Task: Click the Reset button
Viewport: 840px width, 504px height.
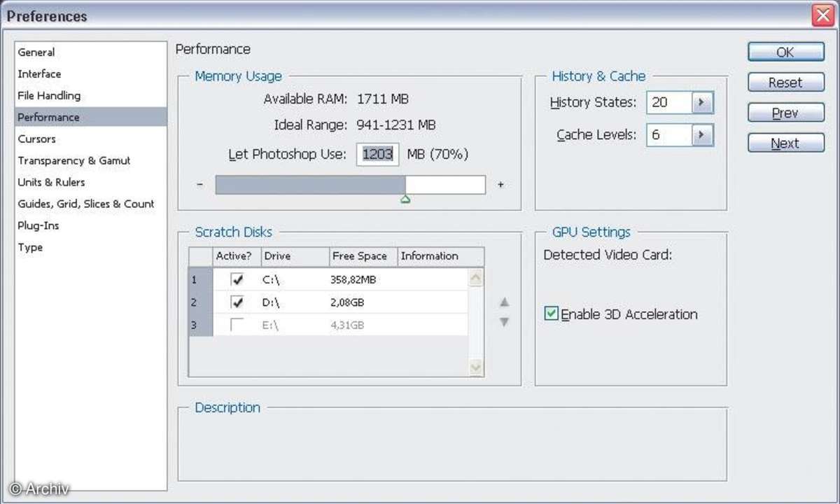Action: pyautogui.click(x=785, y=83)
